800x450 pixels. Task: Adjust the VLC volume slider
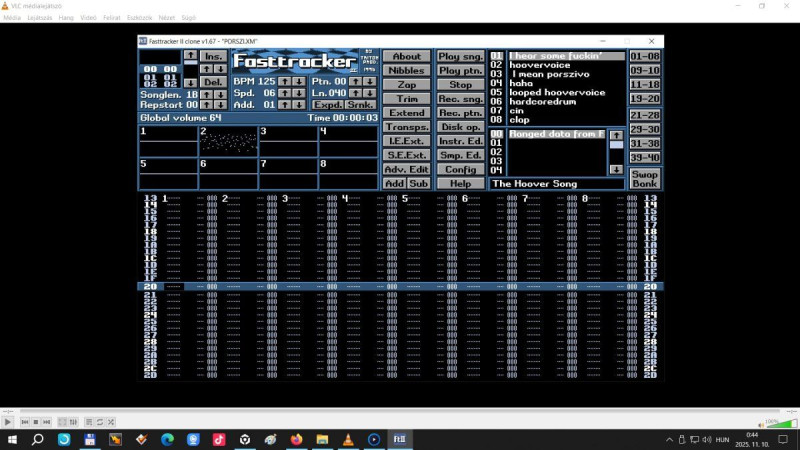[x=781, y=423]
